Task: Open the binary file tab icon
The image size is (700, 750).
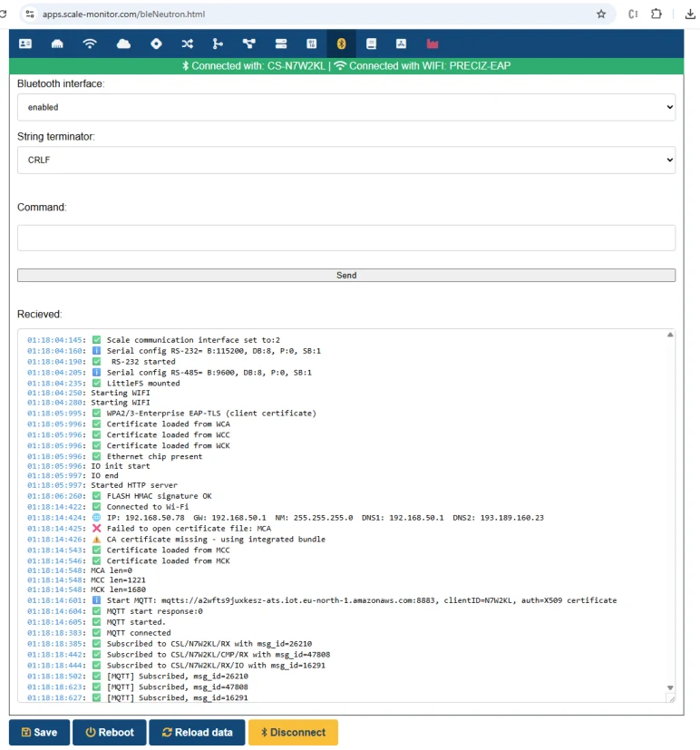Action: [x=311, y=44]
